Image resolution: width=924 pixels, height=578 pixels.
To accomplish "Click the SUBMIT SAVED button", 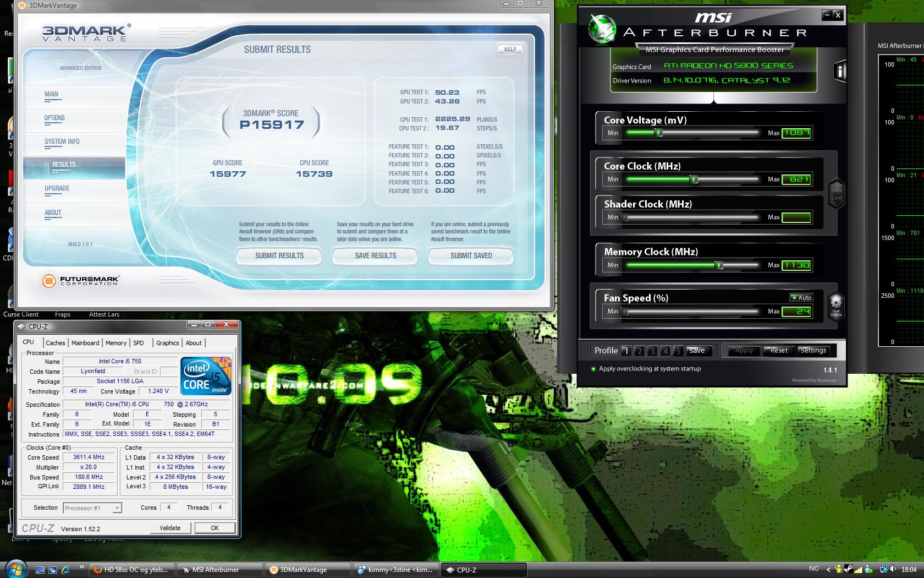I will tap(471, 256).
